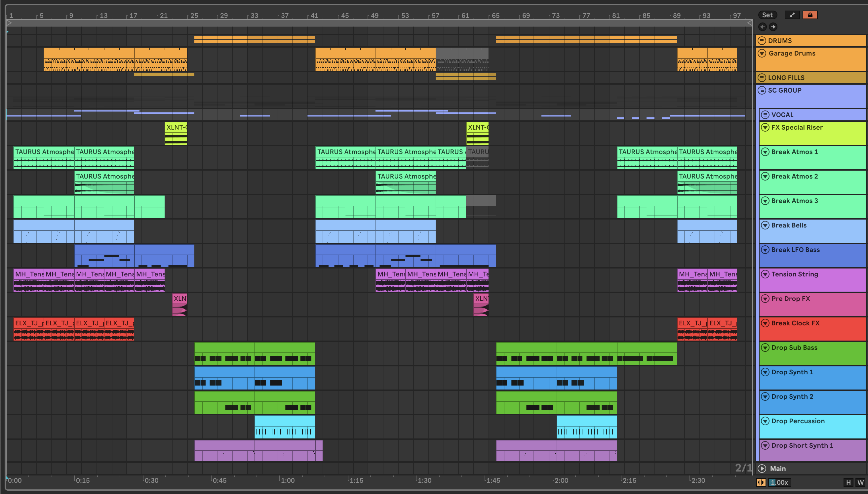
Task: Fold the Drop Percussion track arrow
Action: (x=765, y=421)
